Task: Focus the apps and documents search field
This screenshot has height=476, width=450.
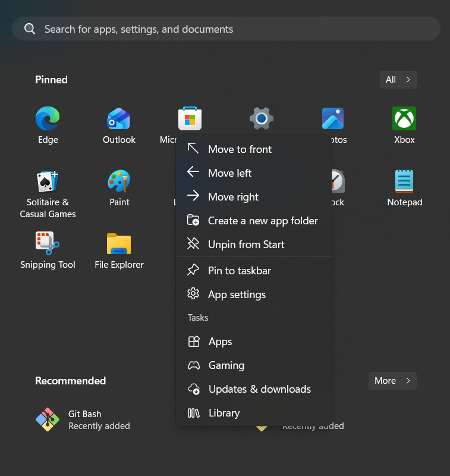Action: point(226,29)
